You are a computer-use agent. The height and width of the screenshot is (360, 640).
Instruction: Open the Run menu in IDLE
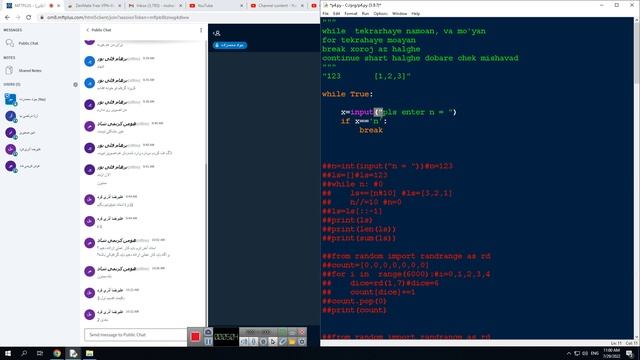pyautogui.click(x=365, y=13)
